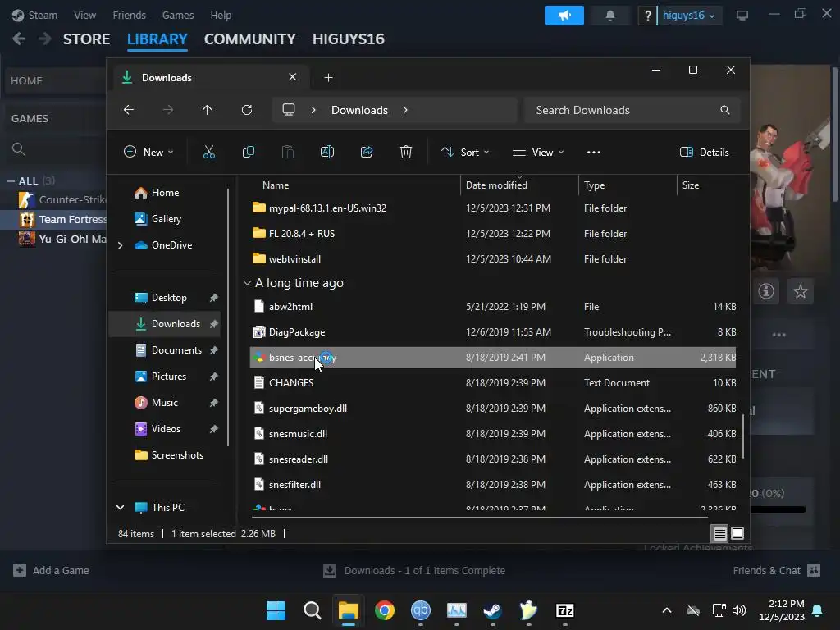The height and width of the screenshot is (630, 840).
Task: Click the Cut scissors icon in Explorer toolbar
Action: pos(209,152)
